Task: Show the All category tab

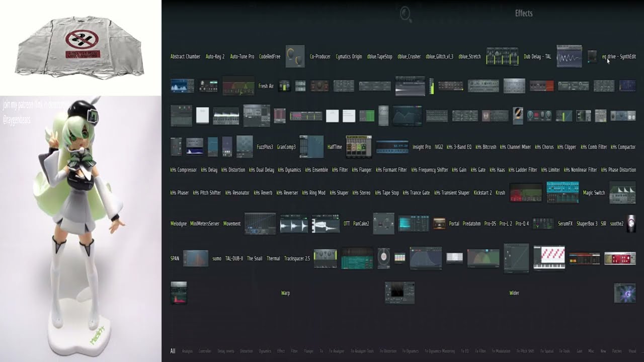Action: coord(173,351)
